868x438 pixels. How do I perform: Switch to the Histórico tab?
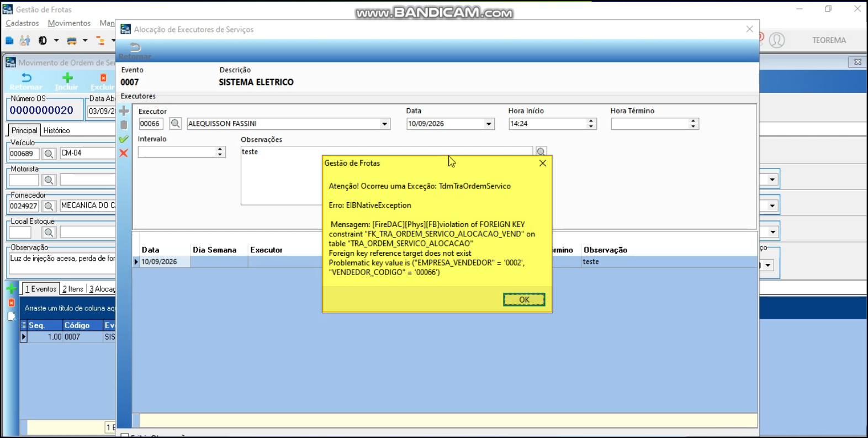[x=56, y=130]
